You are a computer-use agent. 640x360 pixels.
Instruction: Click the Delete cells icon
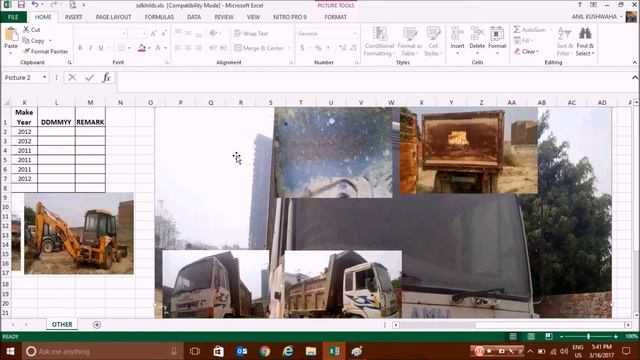[477, 33]
